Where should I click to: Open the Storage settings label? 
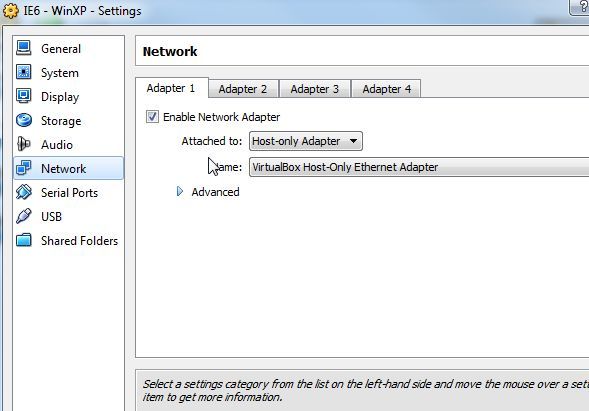point(61,121)
